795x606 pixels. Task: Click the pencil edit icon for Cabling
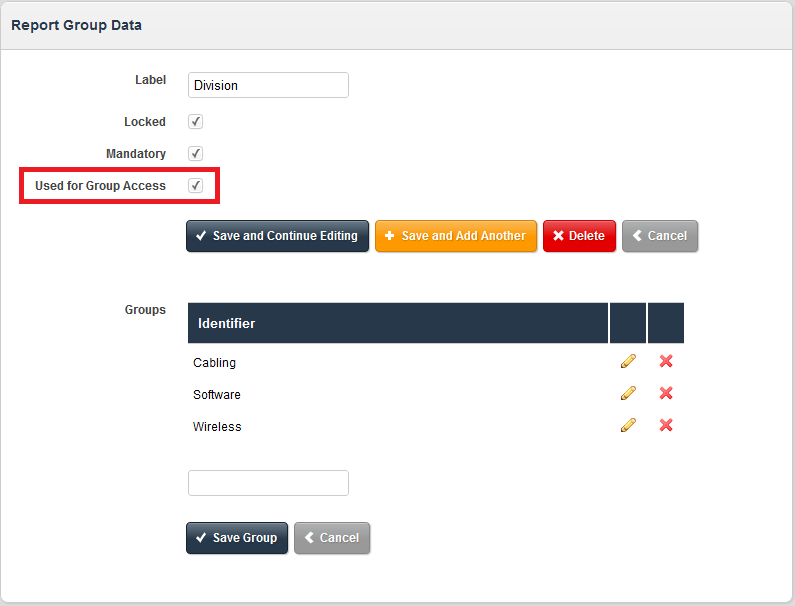tap(628, 362)
